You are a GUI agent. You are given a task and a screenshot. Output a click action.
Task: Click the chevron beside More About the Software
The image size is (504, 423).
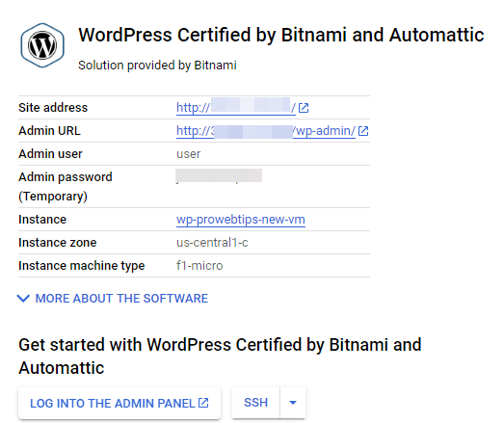click(x=23, y=299)
